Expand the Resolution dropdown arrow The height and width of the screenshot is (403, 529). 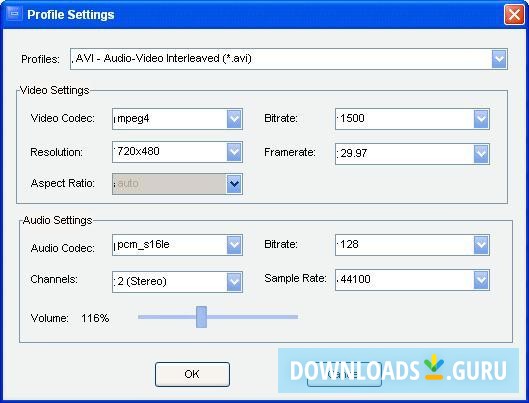(x=234, y=152)
